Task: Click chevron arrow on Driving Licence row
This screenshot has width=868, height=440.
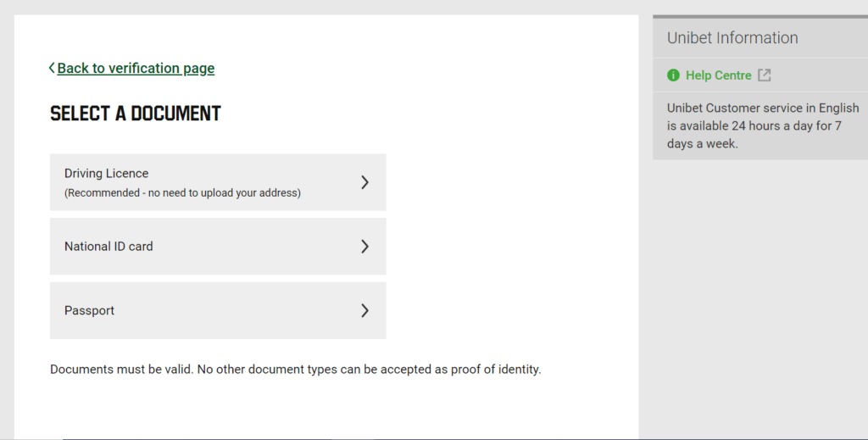Action: click(364, 182)
